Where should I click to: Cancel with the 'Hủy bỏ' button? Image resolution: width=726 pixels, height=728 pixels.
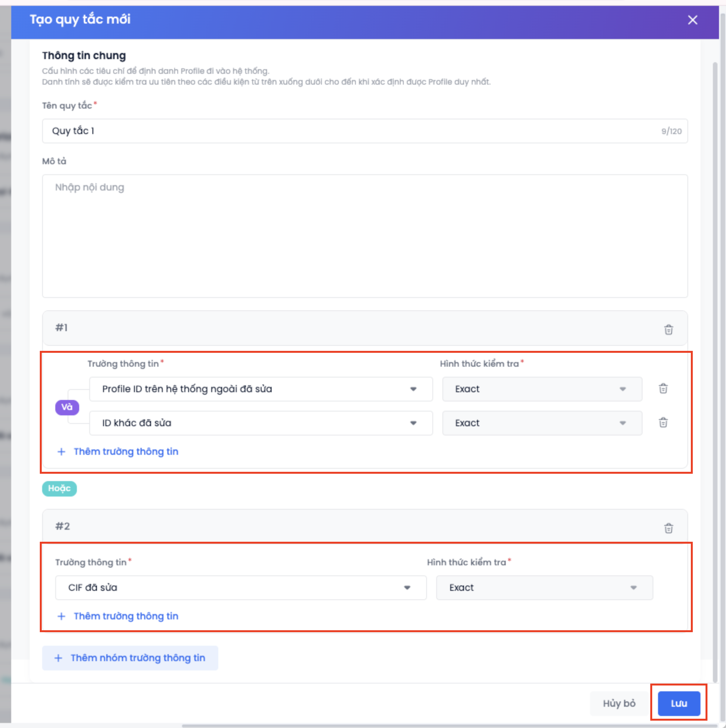pos(619,703)
